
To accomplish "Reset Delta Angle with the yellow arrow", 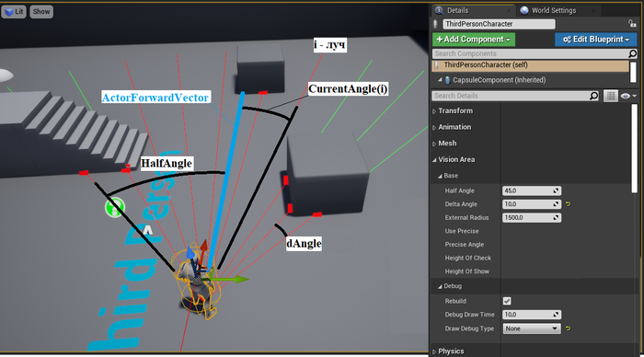I will 568,204.
